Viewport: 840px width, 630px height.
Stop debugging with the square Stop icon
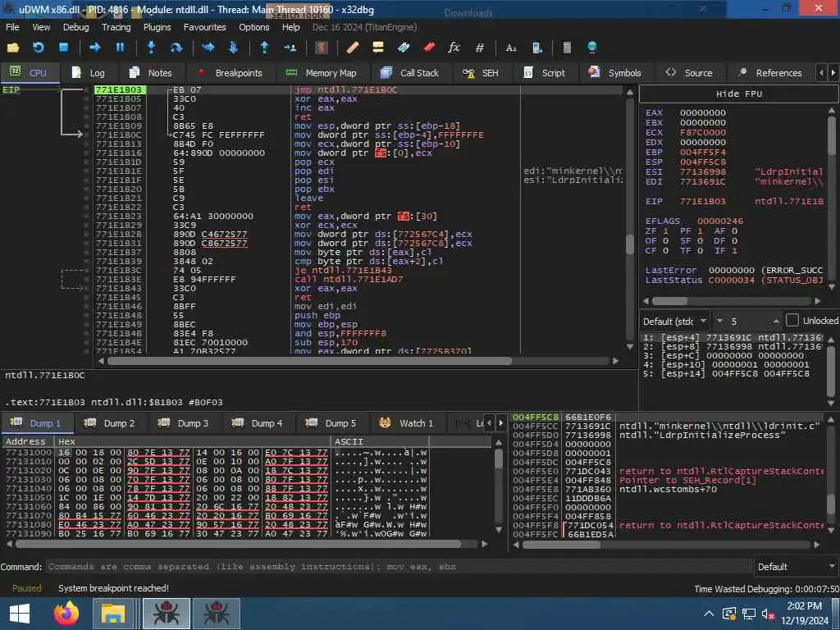(63, 48)
